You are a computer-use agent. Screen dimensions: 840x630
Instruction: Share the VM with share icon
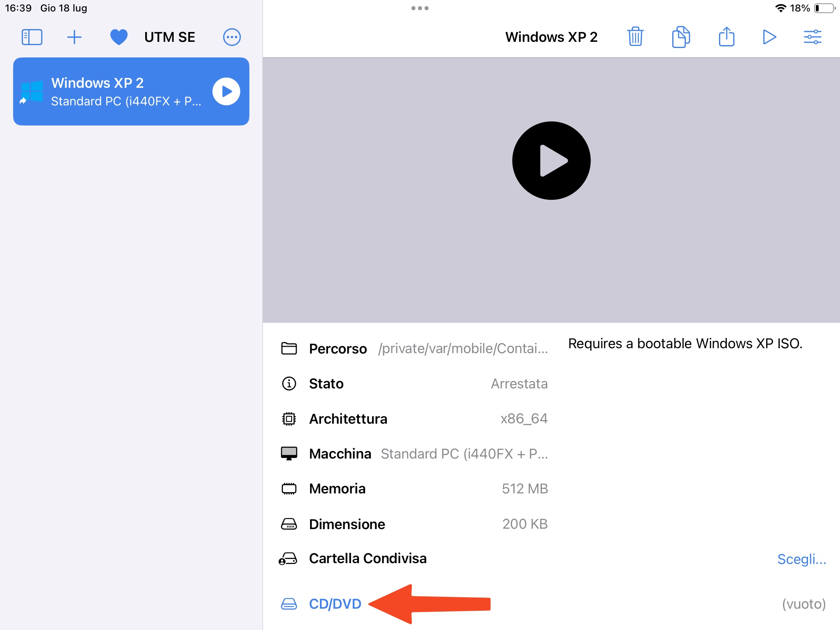point(726,37)
